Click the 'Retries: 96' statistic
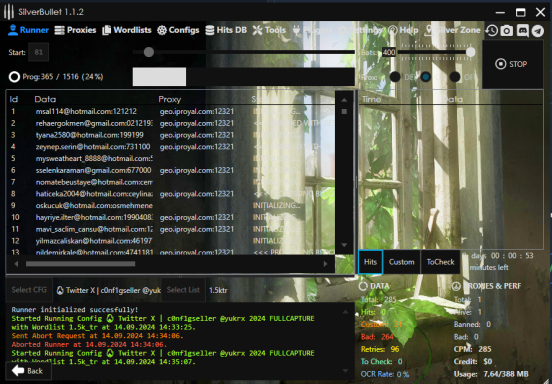Image resolution: width=552 pixels, height=384 pixels. coord(380,349)
